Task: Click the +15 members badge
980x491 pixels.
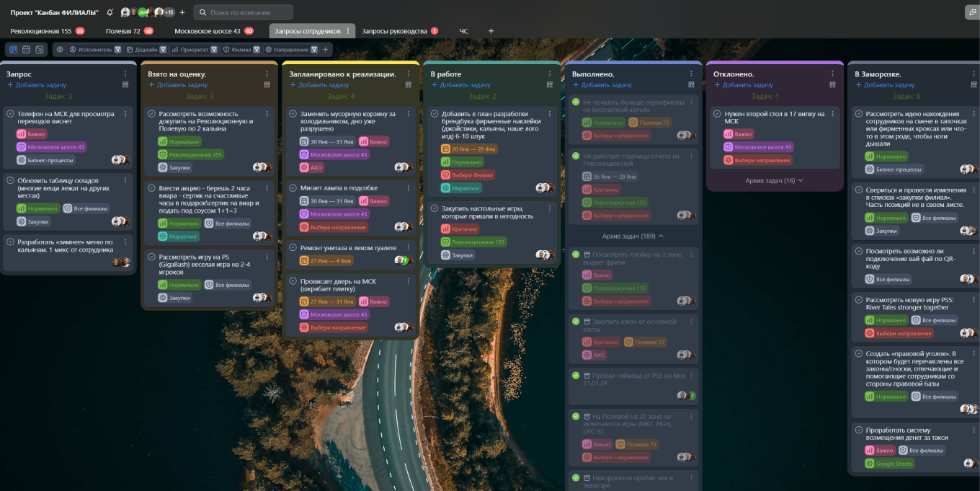Action: (x=169, y=12)
